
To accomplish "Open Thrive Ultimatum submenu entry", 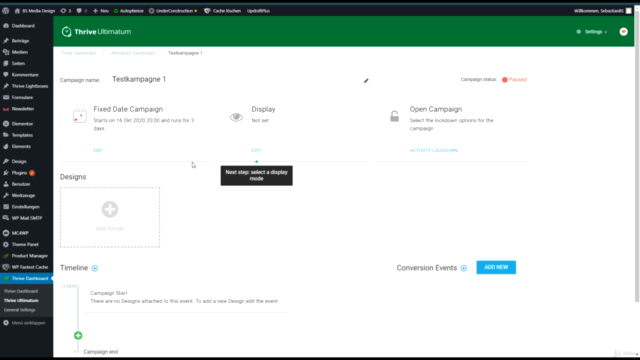I will (x=21, y=300).
